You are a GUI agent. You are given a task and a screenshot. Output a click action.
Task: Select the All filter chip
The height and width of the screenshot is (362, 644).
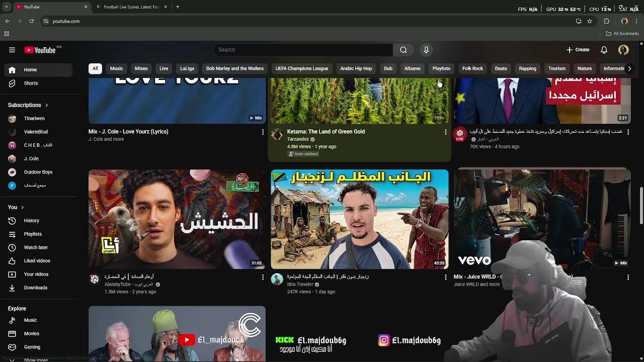pyautogui.click(x=95, y=68)
